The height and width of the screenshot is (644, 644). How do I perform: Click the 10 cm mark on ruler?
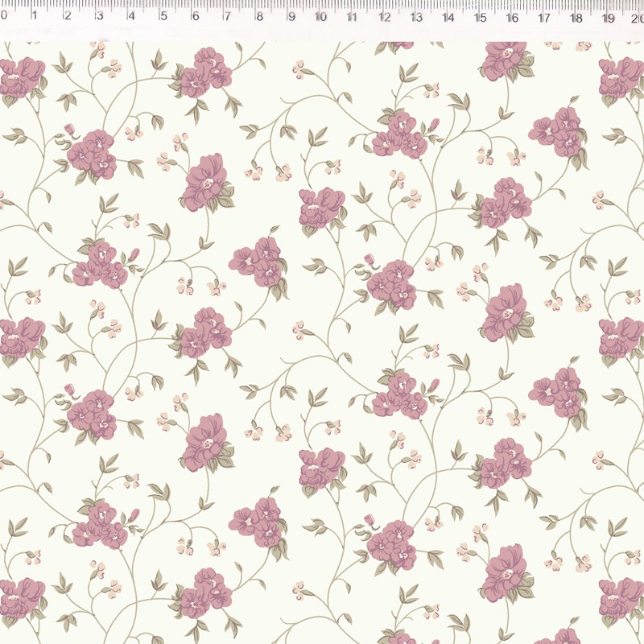pos(320,16)
